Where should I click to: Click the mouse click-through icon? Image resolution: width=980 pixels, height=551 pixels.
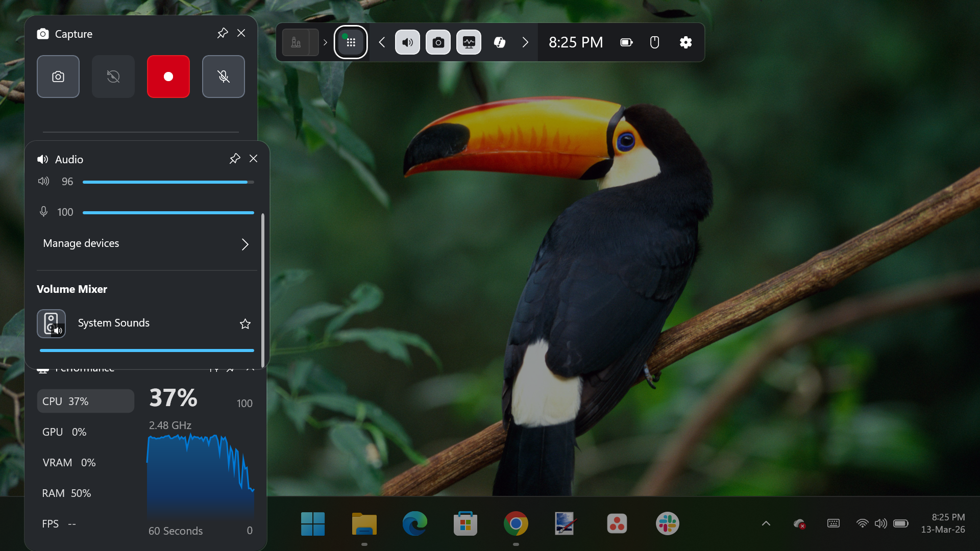coord(654,42)
